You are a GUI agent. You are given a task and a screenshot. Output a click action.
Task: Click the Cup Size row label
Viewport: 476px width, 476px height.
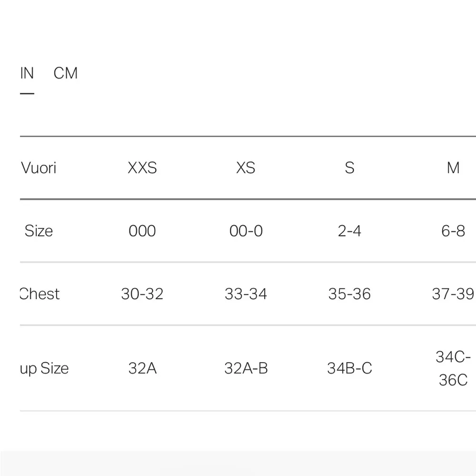coord(44,368)
